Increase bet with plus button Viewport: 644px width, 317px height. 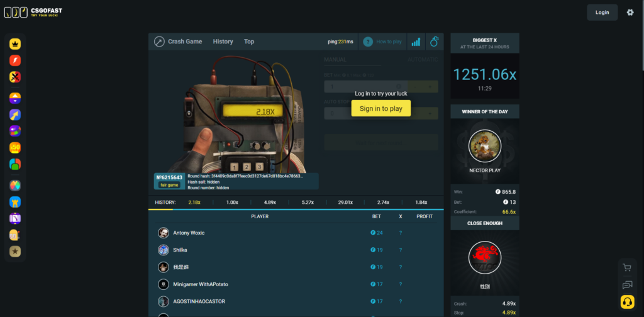click(x=430, y=87)
